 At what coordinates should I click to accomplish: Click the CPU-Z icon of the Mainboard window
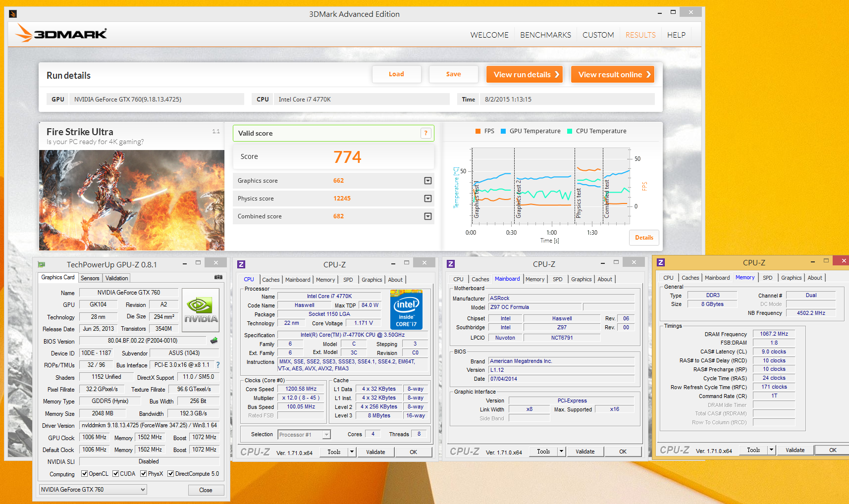[x=451, y=264]
